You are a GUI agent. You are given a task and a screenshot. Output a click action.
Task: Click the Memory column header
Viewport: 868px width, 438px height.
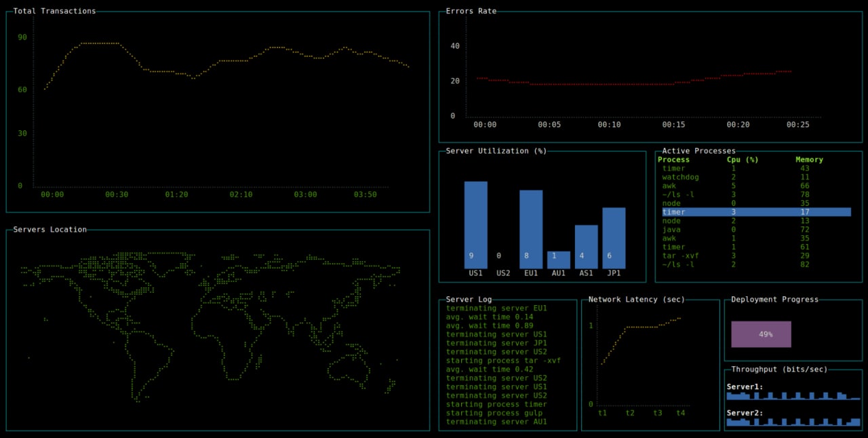point(809,160)
